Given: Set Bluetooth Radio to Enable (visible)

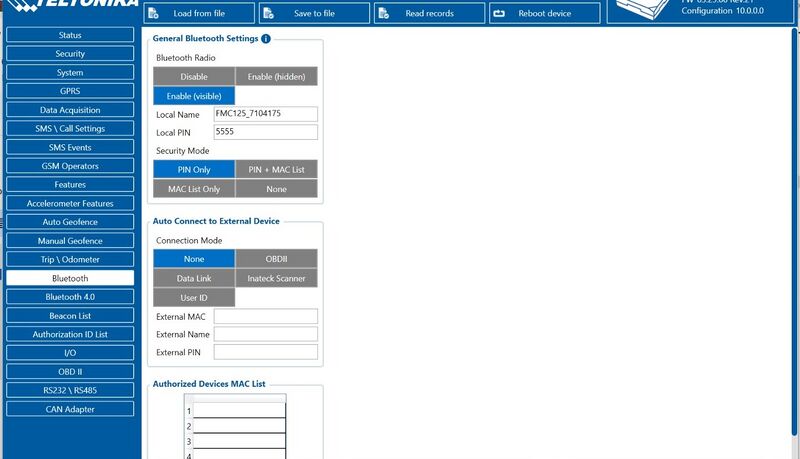Looking at the screenshot, I should (x=194, y=96).
